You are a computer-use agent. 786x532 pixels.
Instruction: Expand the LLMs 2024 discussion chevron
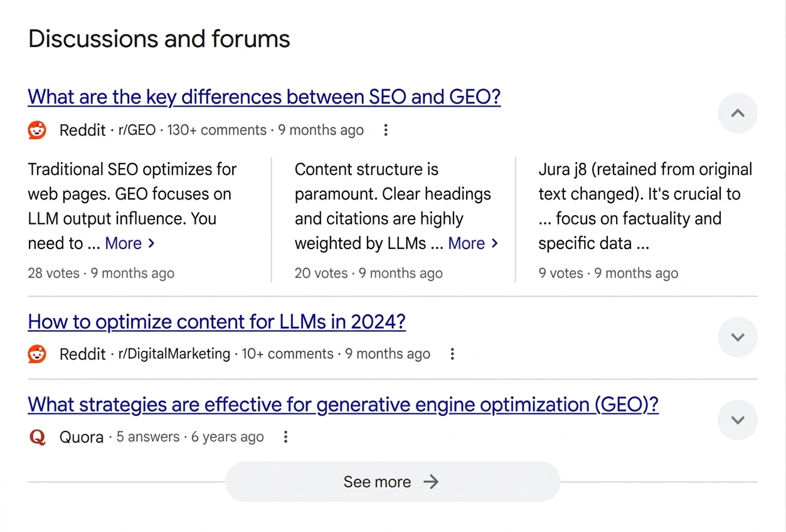tap(738, 337)
